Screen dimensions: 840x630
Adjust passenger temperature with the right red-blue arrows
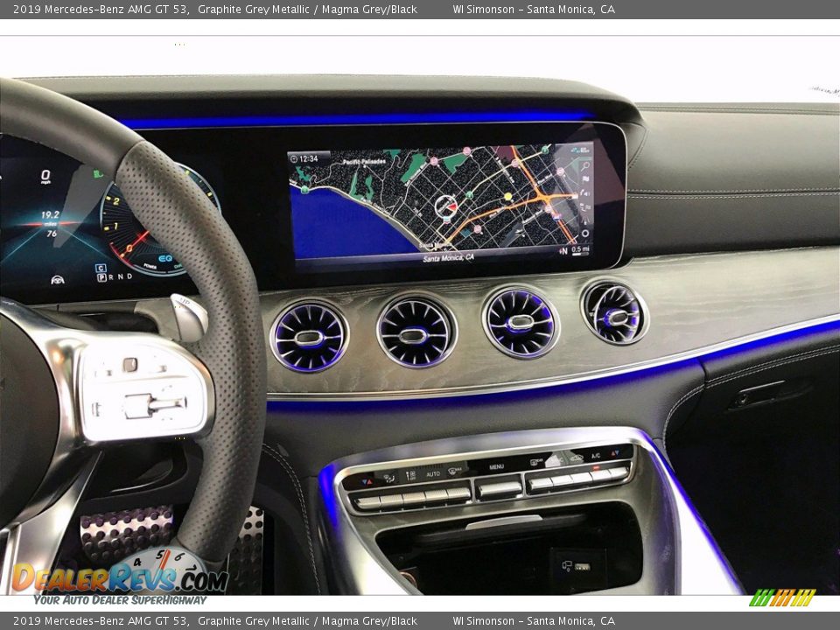615,452
